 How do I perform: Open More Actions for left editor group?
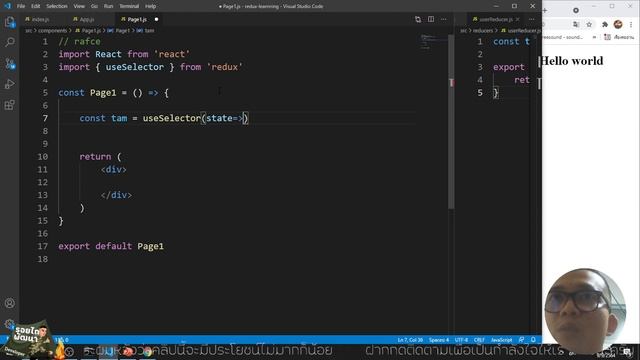(444, 19)
